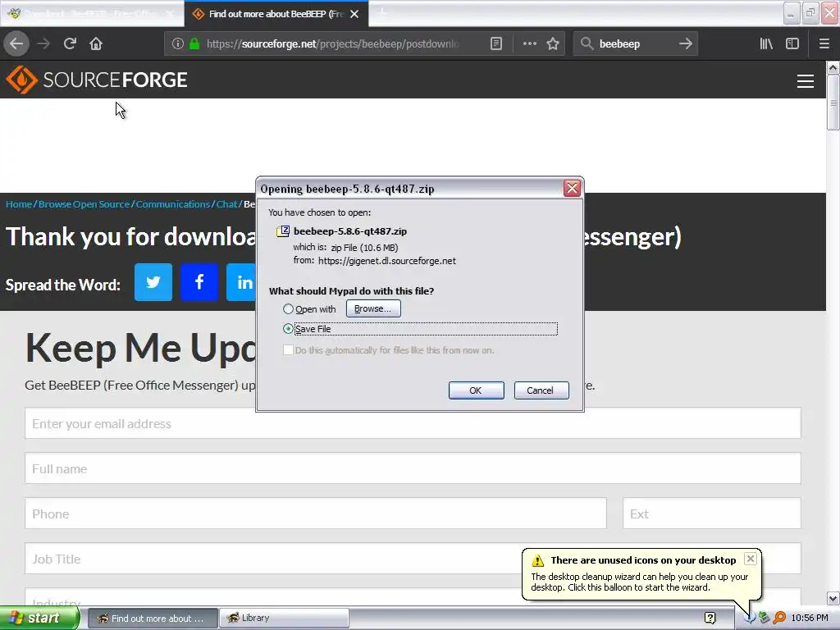Click the help icon in taskbar

point(710,619)
